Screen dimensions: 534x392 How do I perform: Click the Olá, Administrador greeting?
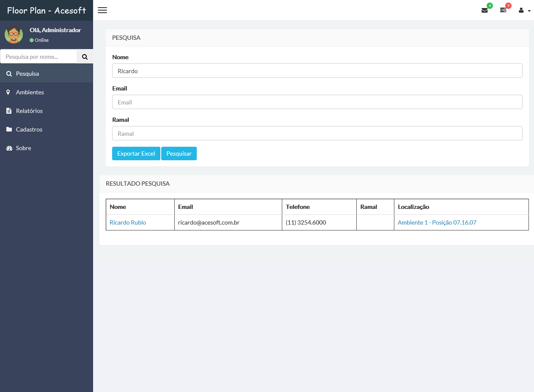point(55,30)
